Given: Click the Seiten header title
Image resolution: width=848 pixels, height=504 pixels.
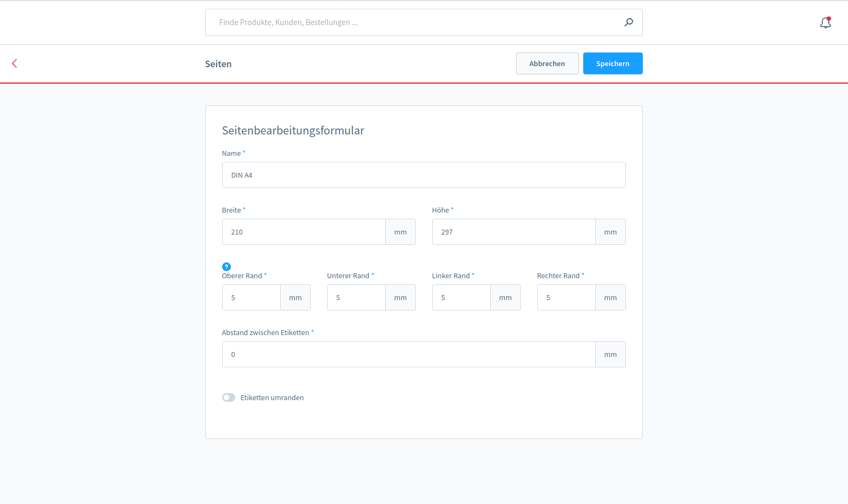Looking at the screenshot, I should click(x=218, y=64).
